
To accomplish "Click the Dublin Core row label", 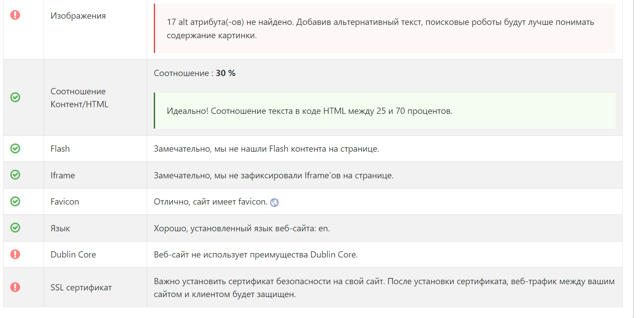I will (73, 254).
